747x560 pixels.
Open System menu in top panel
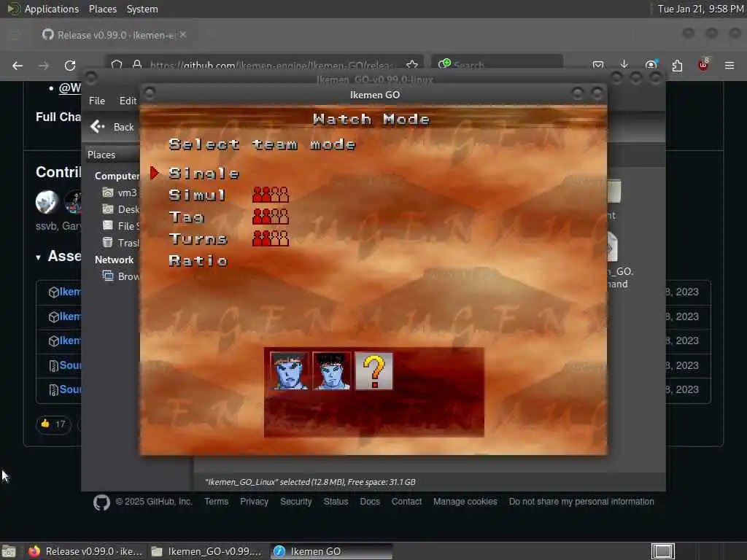tap(142, 9)
